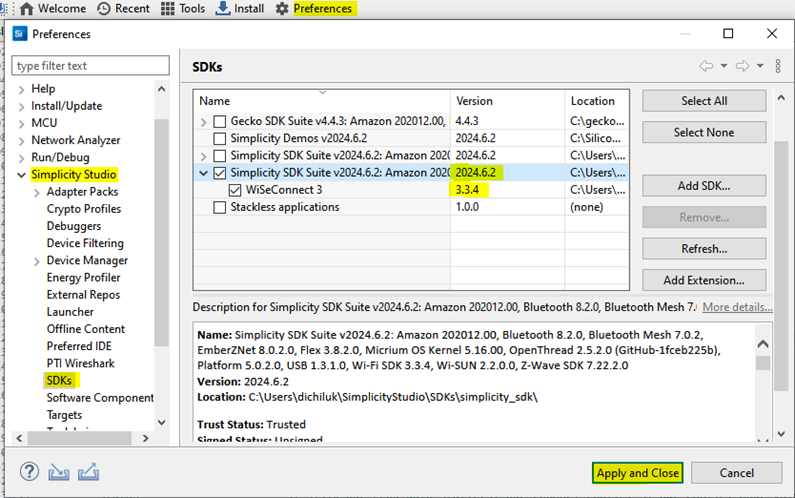Expand the Device Manager tree node

[x=37, y=261]
